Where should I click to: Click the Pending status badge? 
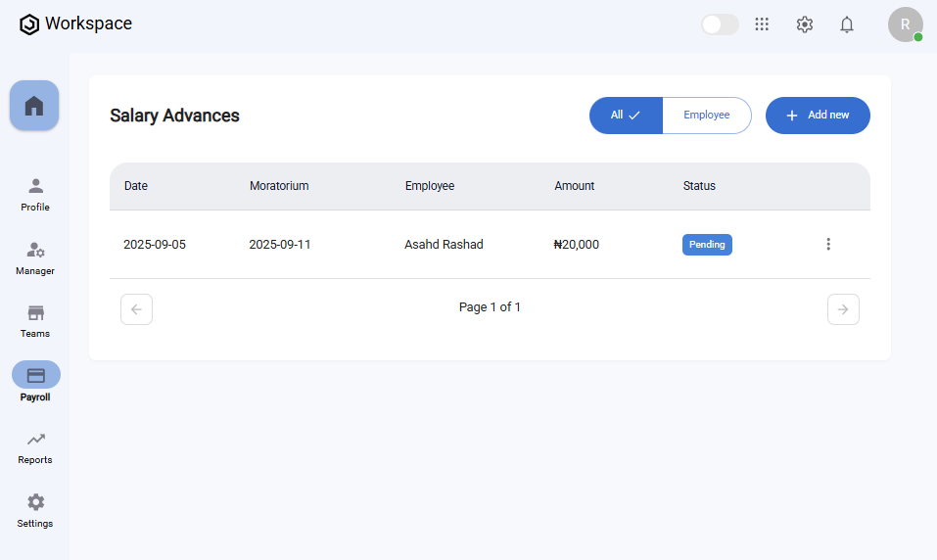[x=707, y=245]
